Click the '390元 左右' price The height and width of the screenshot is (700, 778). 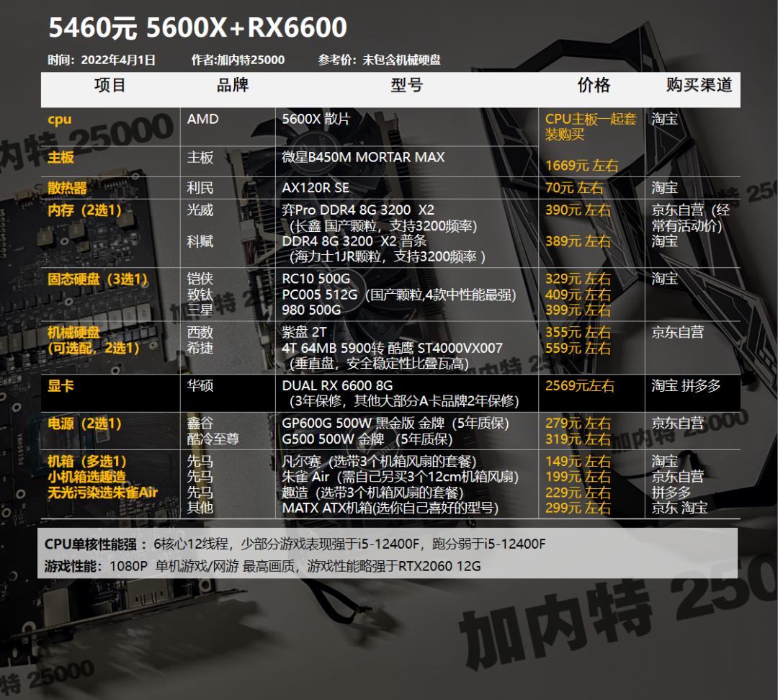click(578, 210)
